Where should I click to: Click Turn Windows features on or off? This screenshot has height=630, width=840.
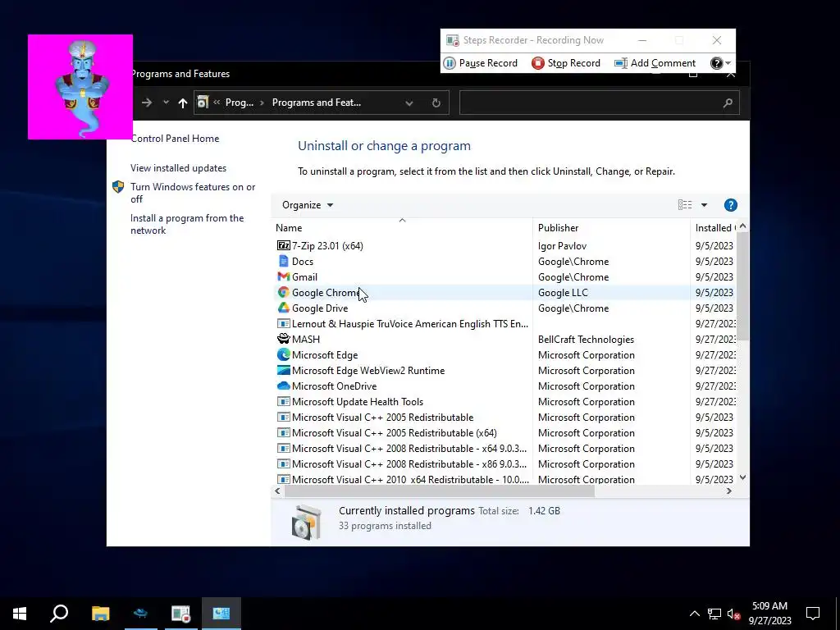pyautogui.click(x=193, y=193)
